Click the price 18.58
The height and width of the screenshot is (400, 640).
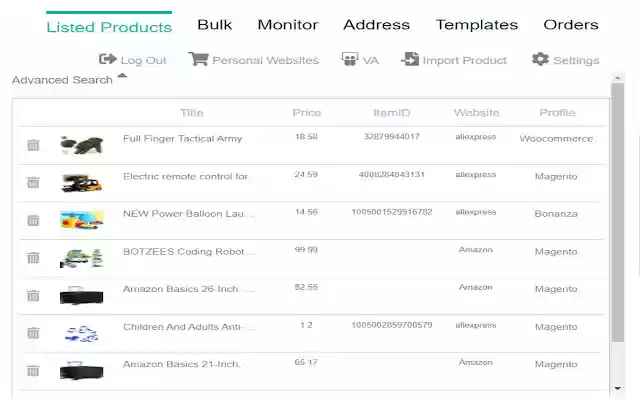pyautogui.click(x=306, y=137)
